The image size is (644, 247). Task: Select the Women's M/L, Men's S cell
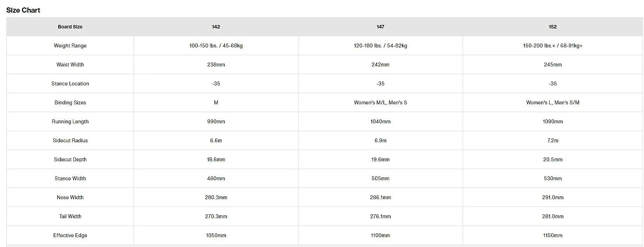tap(380, 103)
